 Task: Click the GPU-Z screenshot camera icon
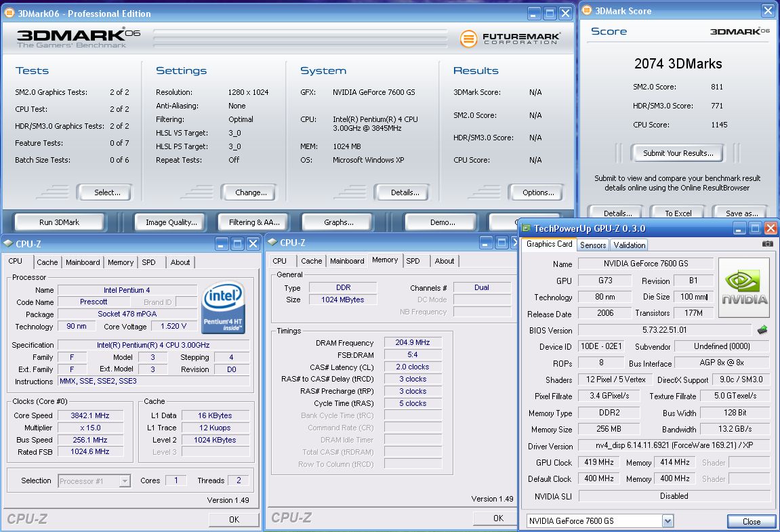tap(767, 244)
